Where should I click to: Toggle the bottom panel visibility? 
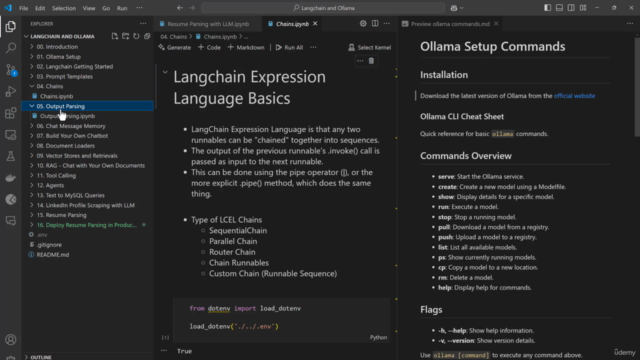(x=559, y=8)
